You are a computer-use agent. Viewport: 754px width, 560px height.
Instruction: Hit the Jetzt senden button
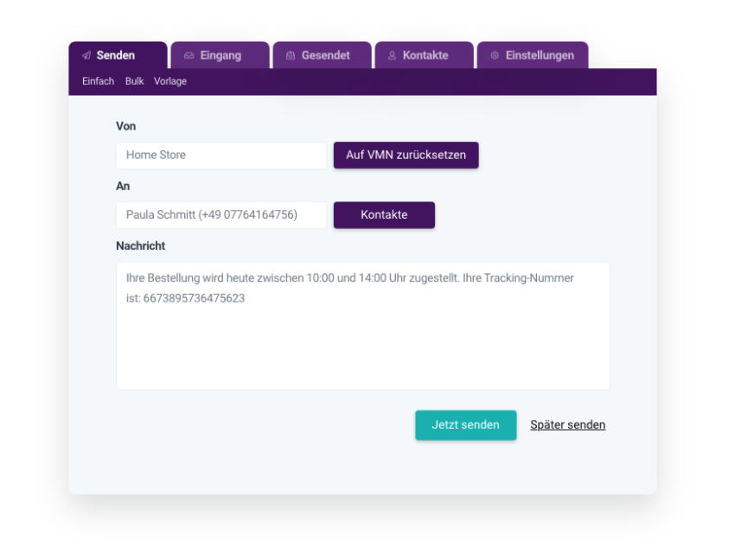(465, 425)
